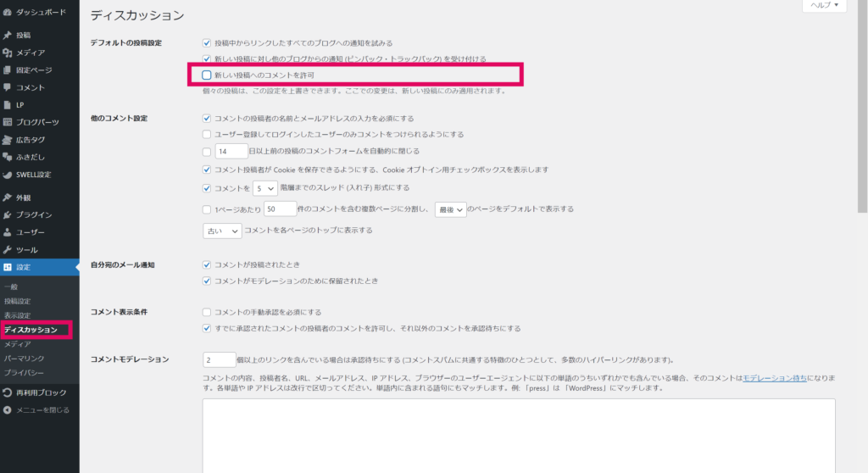Click the Users person icon
This screenshot has width=868, height=473.
(8, 232)
